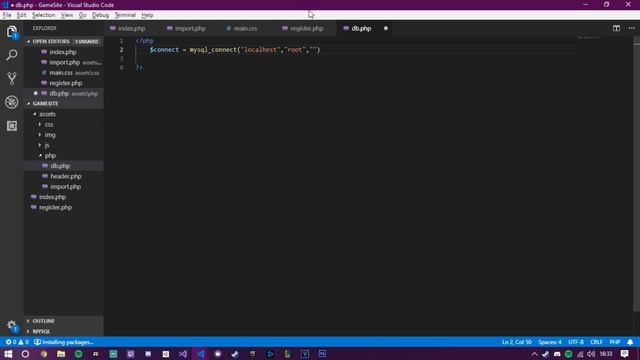Image resolution: width=640 pixels, height=360 pixels.
Task: Open Chrome from the taskbar
Action: tap(43, 354)
